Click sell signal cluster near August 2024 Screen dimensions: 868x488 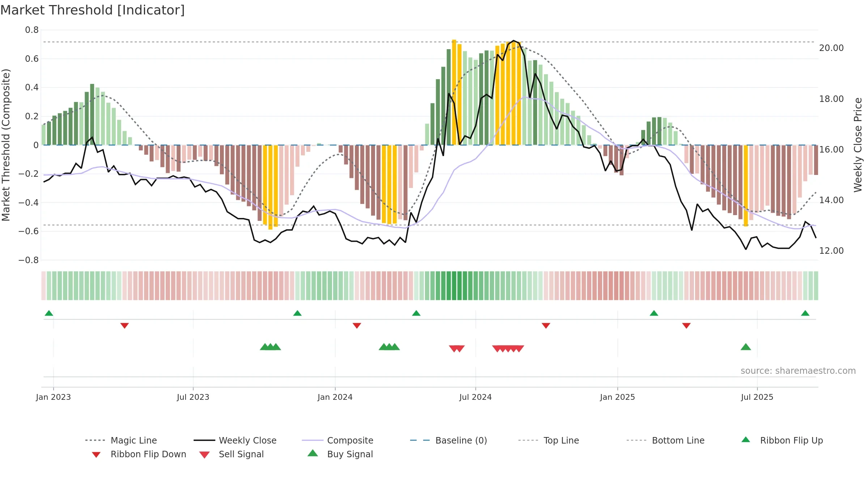pyautogui.click(x=508, y=348)
